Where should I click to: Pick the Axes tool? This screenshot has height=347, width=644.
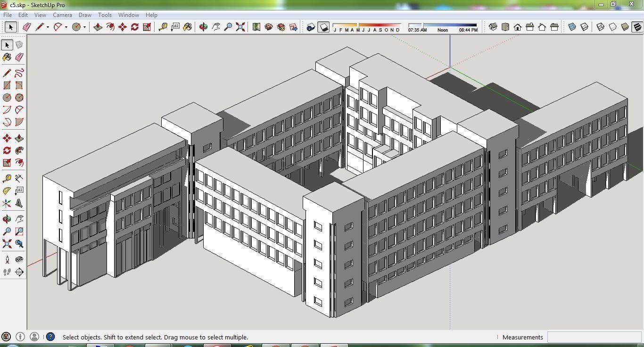(7, 203)
